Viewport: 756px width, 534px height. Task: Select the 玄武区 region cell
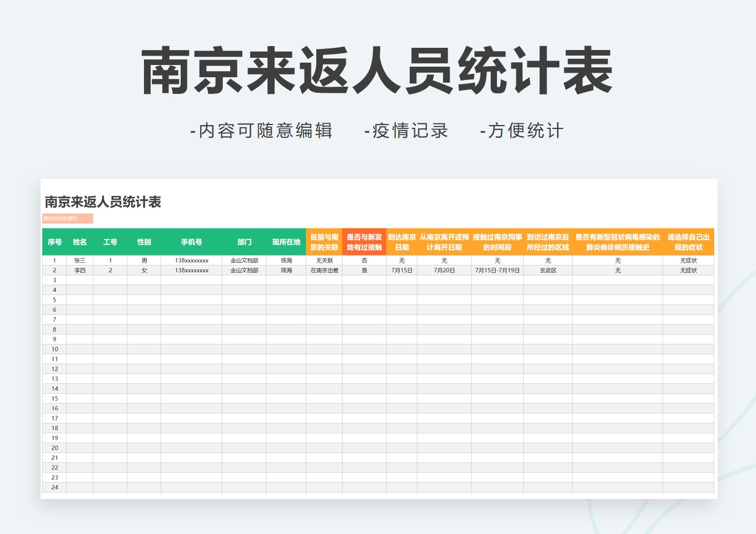(x=548, y=270)
